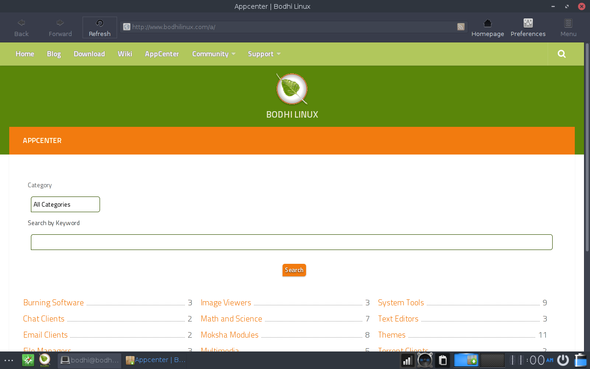Open the Wiki nav item
Viewport: 590px width, 369px height.
click(x=125, y=54)
